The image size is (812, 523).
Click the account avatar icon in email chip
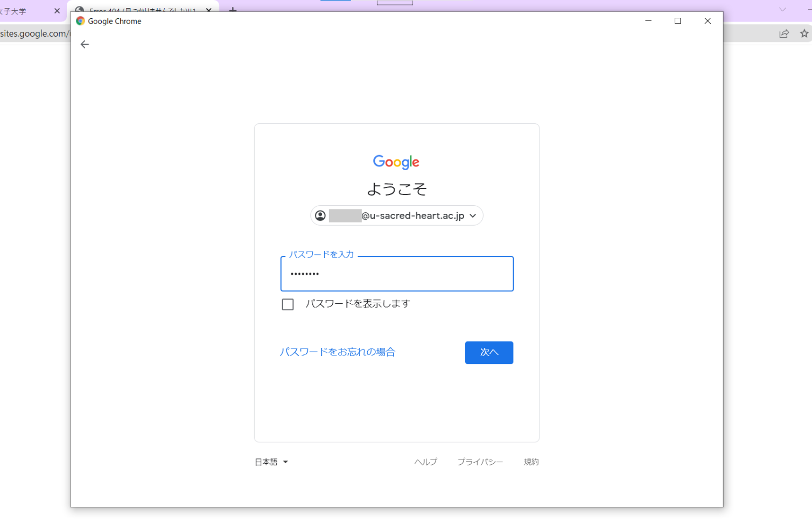click(x=320, y=215)
